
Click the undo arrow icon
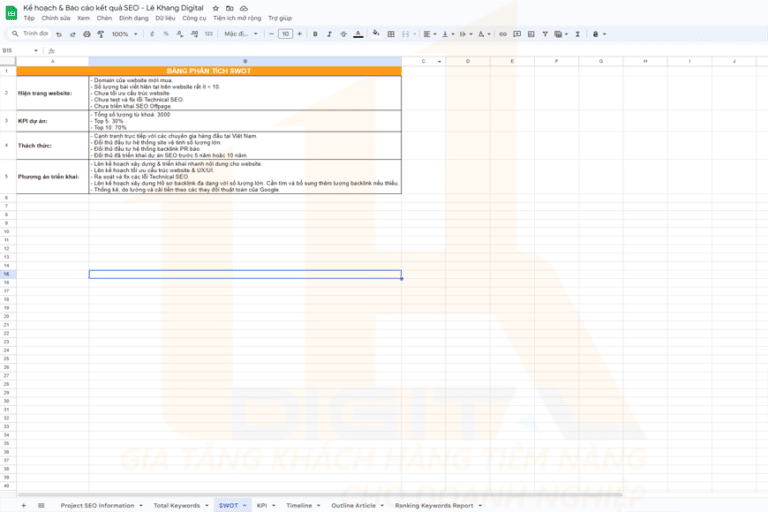click(59, 34)
